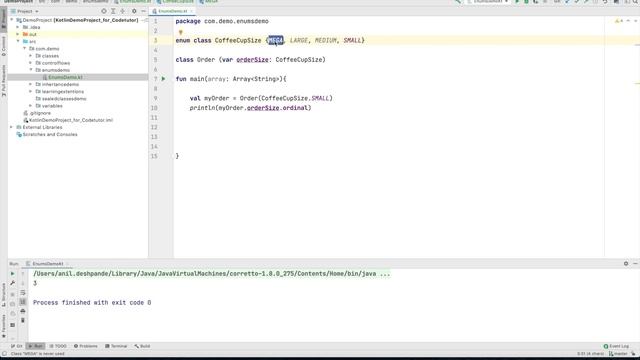Open run configuration via the wrench icon
This screenshot has height=360, width=640.
coord(12,283)
